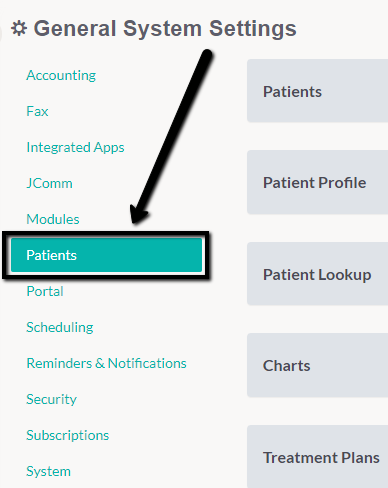Go to System settings category
The width and height of the screenshot is (388, 488).
point(49,471)
